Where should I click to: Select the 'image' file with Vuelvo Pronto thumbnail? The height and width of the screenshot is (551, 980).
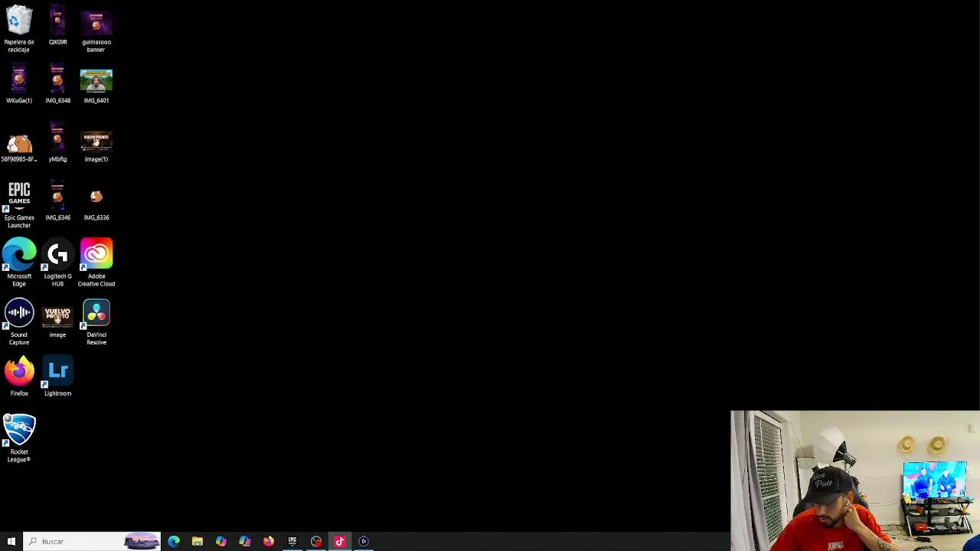[x=57, y=321]
